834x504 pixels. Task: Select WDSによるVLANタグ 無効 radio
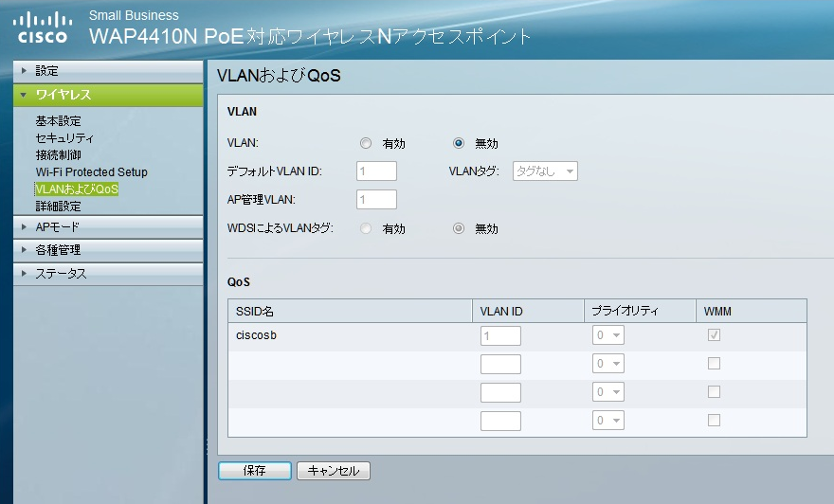[x=459, y=228]
